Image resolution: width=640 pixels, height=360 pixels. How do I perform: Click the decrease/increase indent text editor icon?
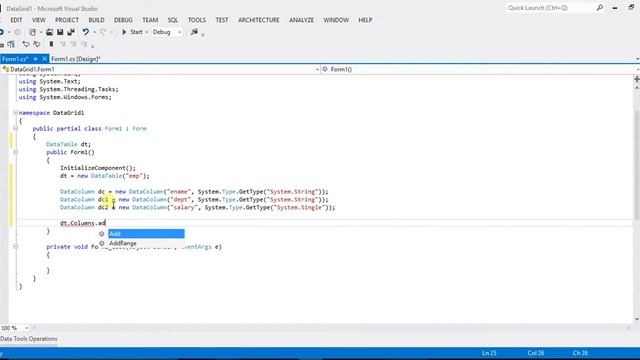[11, 44]
